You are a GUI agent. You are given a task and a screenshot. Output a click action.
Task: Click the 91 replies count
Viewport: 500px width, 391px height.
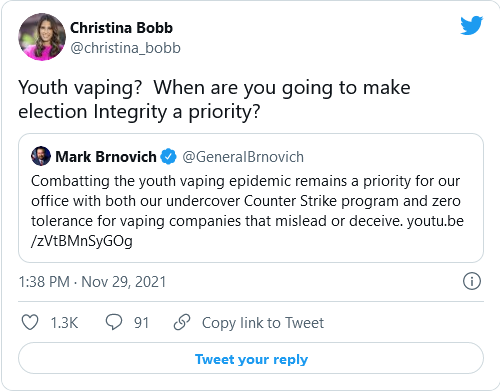141,323
